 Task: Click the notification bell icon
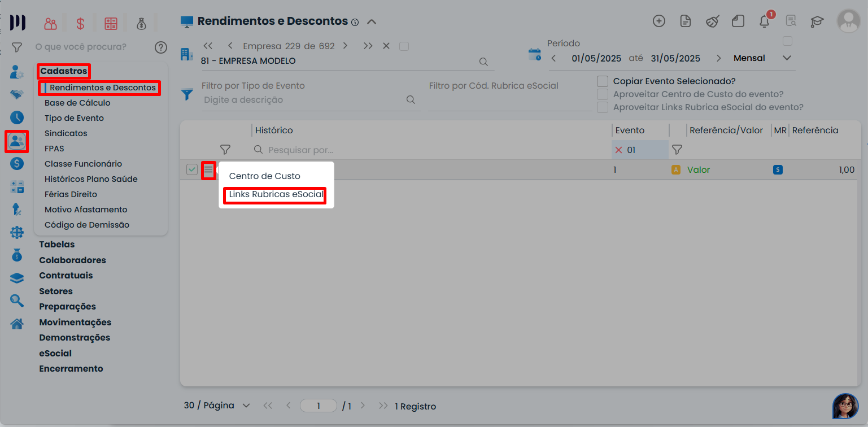[764, 21]
